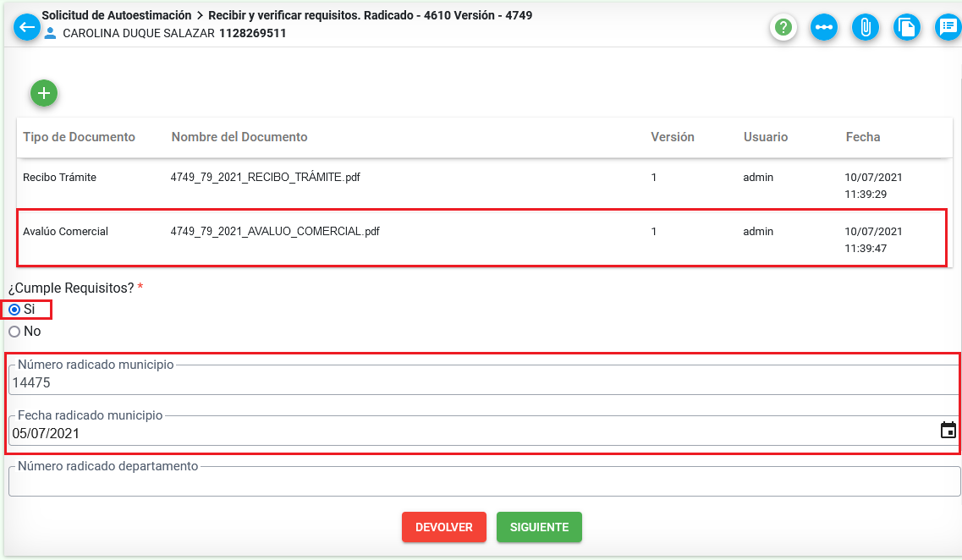The image size is (962, 560).
Task: Click the blue back arrow button
Action: 27,28
